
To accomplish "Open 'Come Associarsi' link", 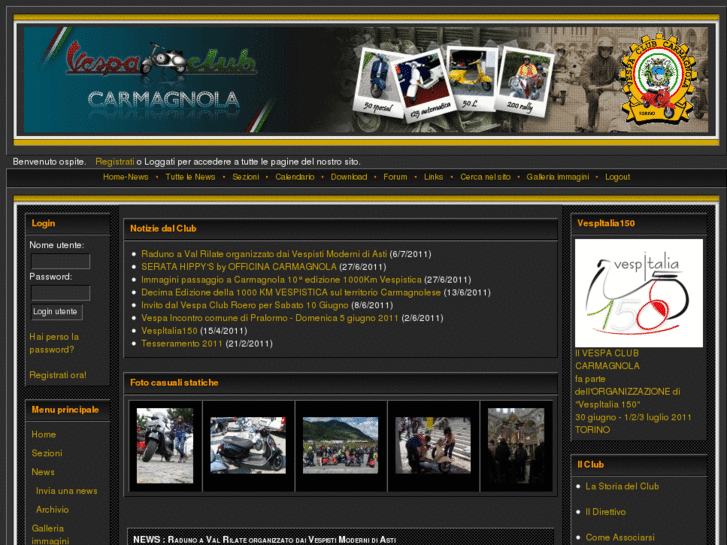I will click(x=620, y=538).
